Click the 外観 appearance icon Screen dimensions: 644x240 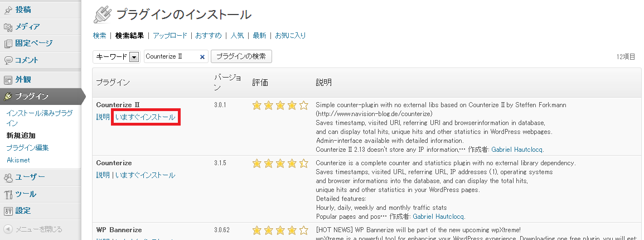(x=8, y=79)
